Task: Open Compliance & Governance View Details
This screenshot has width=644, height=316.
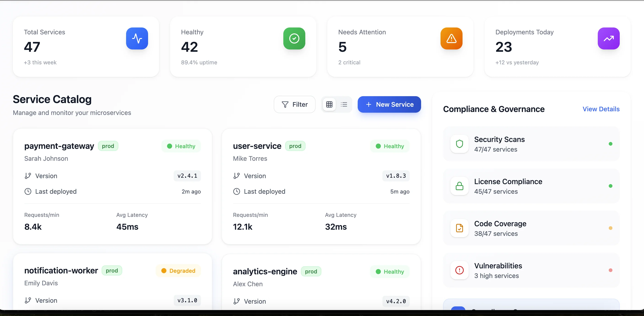Action: pos(601,109)
